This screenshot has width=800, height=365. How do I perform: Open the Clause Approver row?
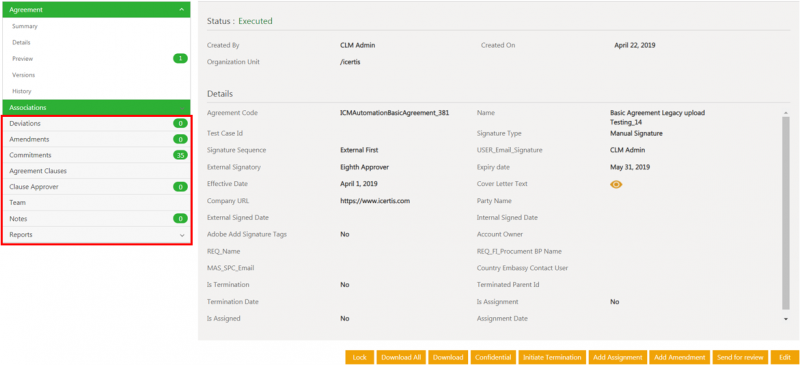point(97,187)
